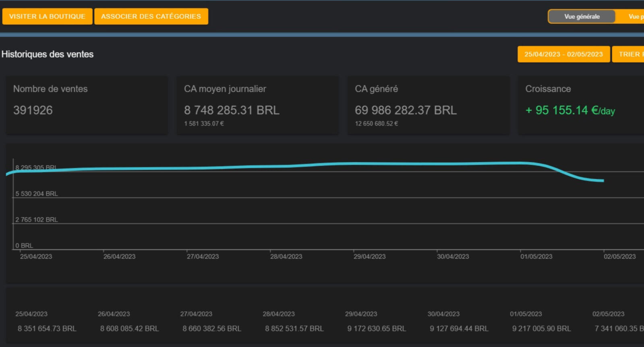
Task: Click the 28/04/2023 label on the chart axis
Action: tap(286, 256)
